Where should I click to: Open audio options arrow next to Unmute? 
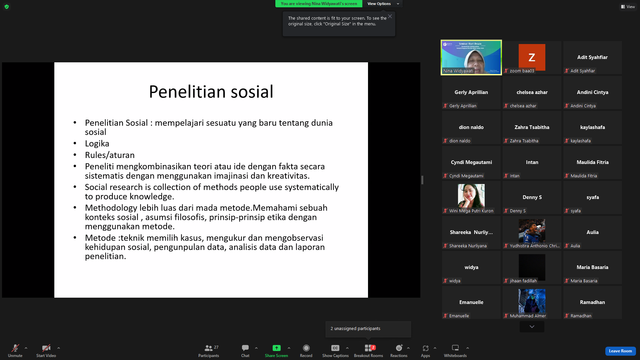pos(26,348)
